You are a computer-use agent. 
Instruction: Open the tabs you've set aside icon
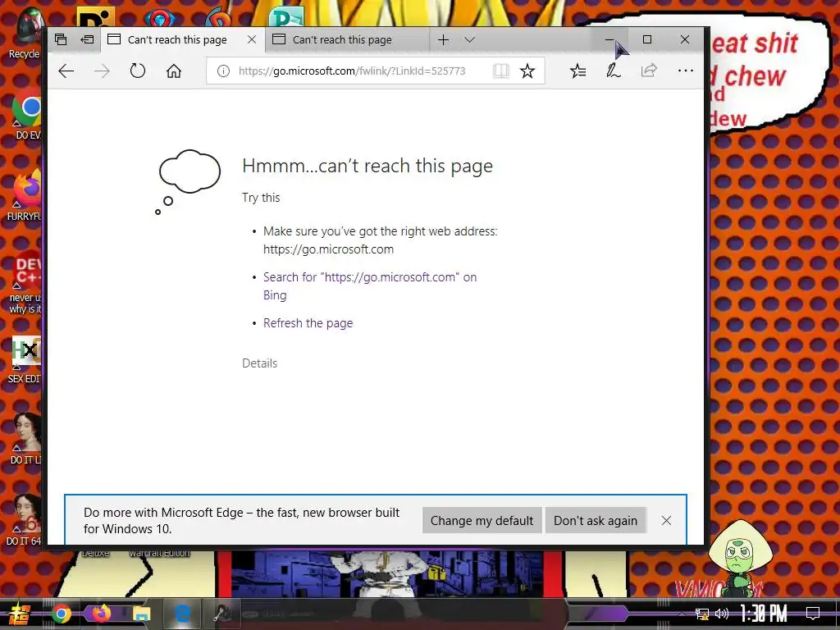pos(61,39)
